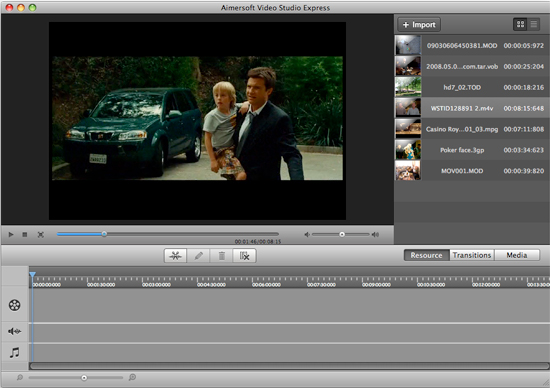Select 09030606450381.MOD clip thumbnail

click(408, 45)
